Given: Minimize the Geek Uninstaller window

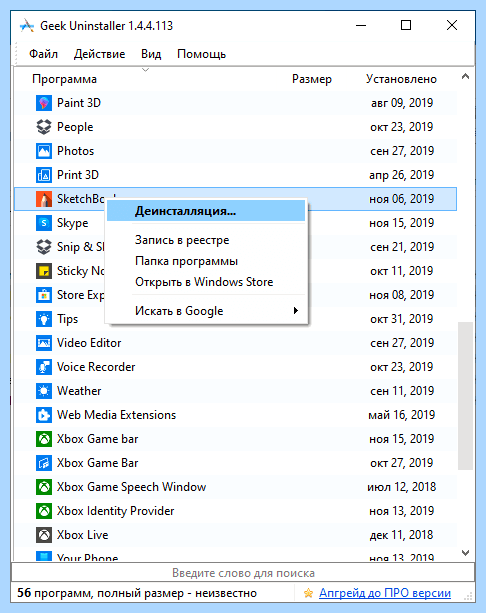Looking at the screenshot, I should [x=361, y=25].
